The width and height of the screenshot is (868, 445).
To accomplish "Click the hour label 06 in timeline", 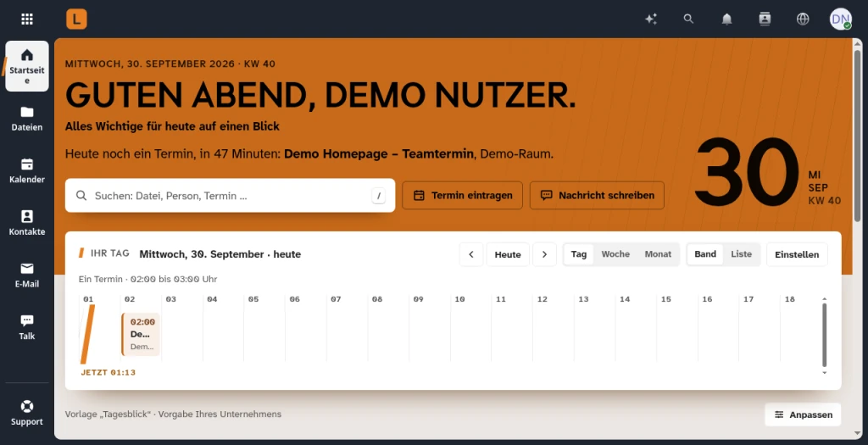I will 294,299.
